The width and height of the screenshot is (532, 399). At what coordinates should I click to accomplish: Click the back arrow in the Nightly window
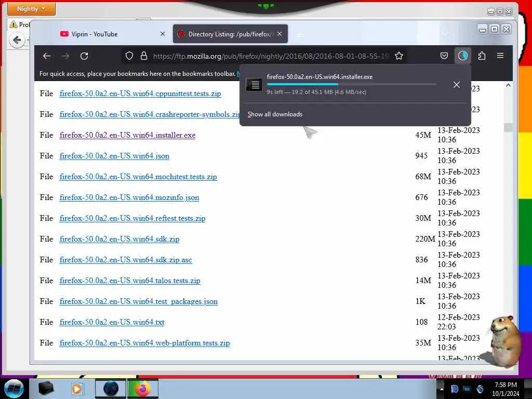click(x=17, y=41)
